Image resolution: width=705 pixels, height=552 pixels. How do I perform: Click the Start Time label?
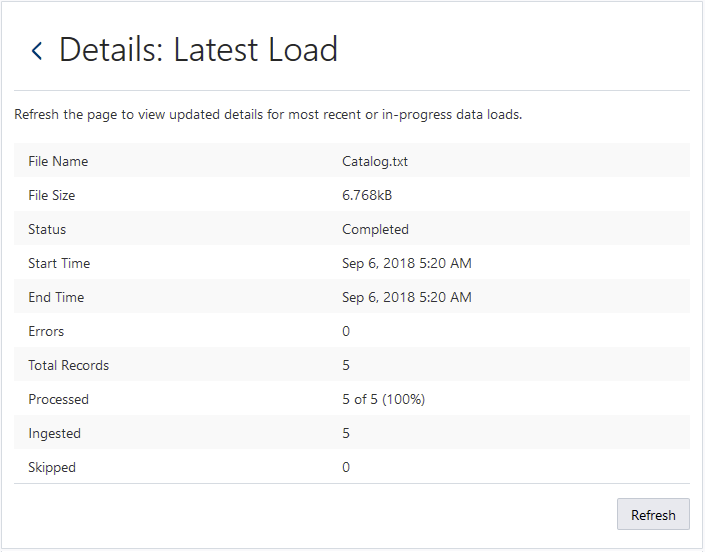(59, 263)
